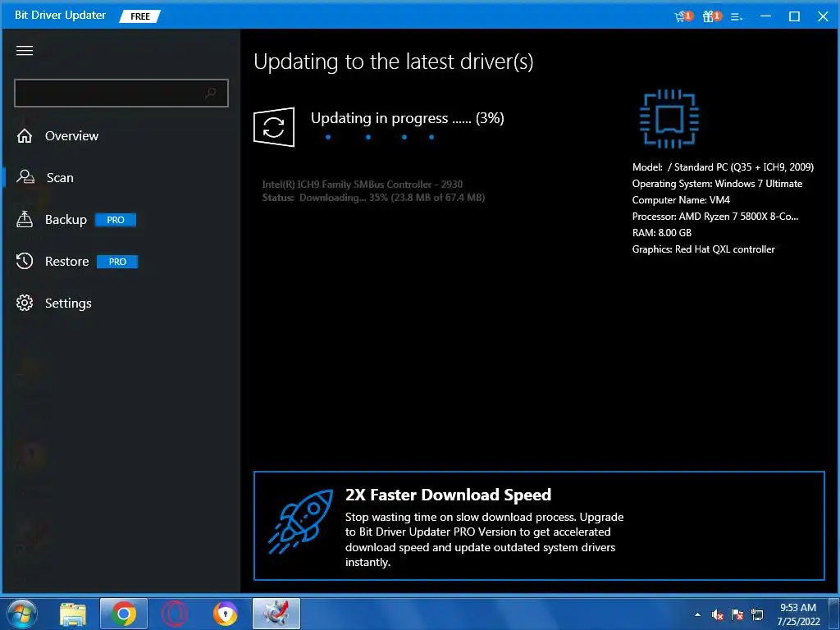Click the PRO badge next to Restore
This screenshot has height=630, width=840.
[x=117, y=262]
